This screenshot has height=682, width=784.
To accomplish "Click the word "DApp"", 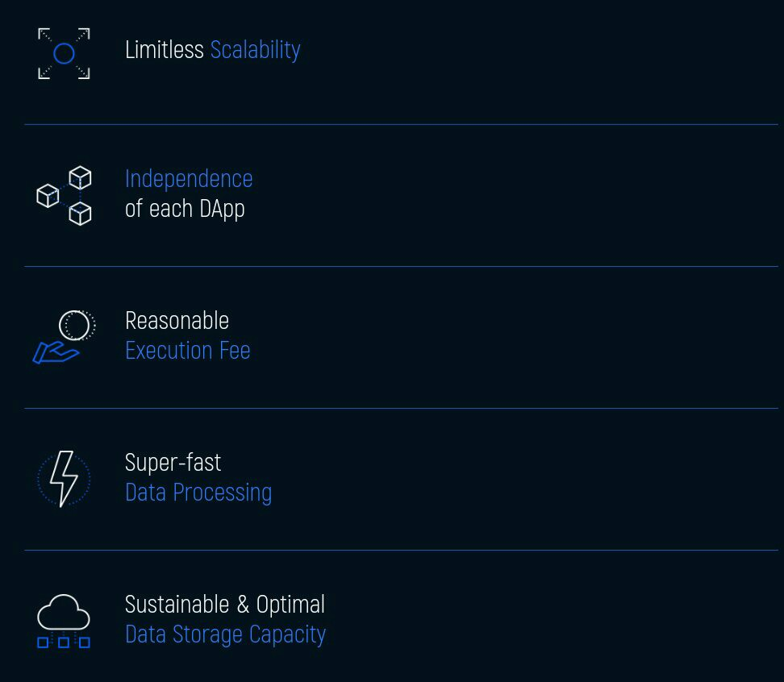I will [223, 209].
